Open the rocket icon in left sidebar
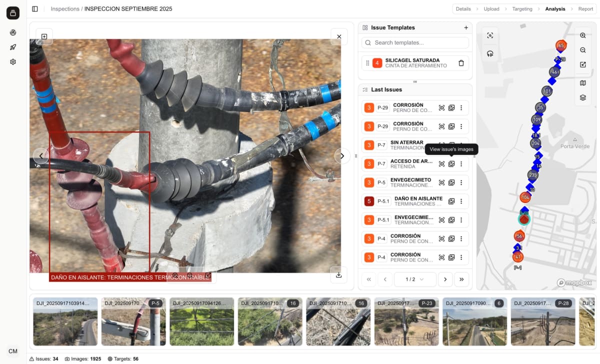Screen dimensions: 600x364 tap(13, 47)
